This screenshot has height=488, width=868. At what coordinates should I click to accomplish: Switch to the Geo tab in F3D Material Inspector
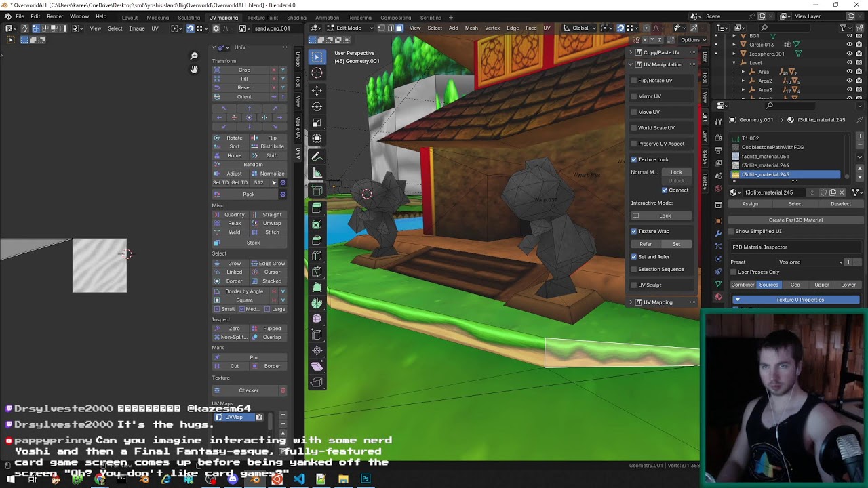pyautogui.click(x=795, y=285)
